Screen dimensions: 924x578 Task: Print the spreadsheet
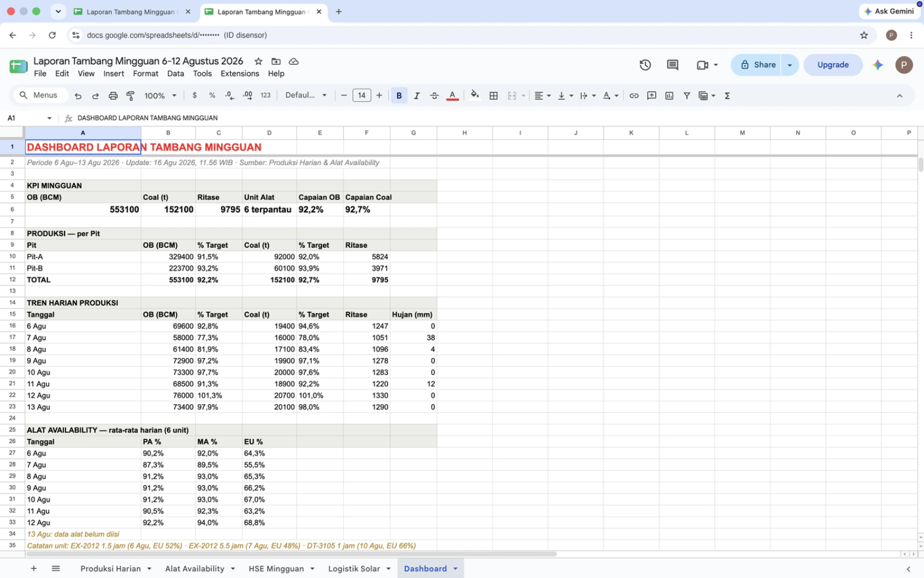click(x=113, y=96)
